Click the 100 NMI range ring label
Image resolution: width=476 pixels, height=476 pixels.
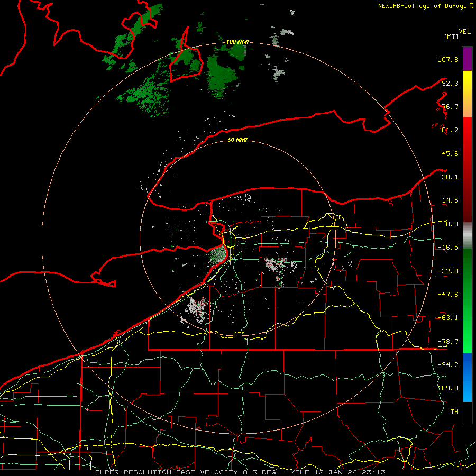click(x=237, y=42)
